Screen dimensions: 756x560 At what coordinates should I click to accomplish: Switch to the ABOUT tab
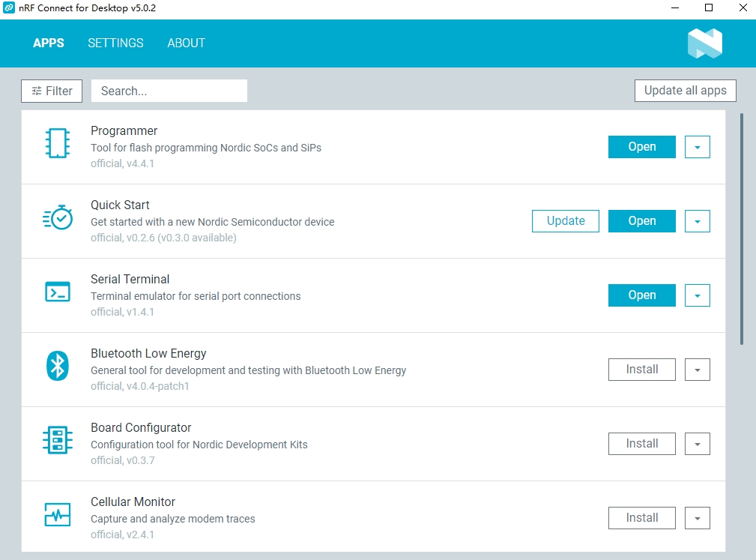point(186,43)
